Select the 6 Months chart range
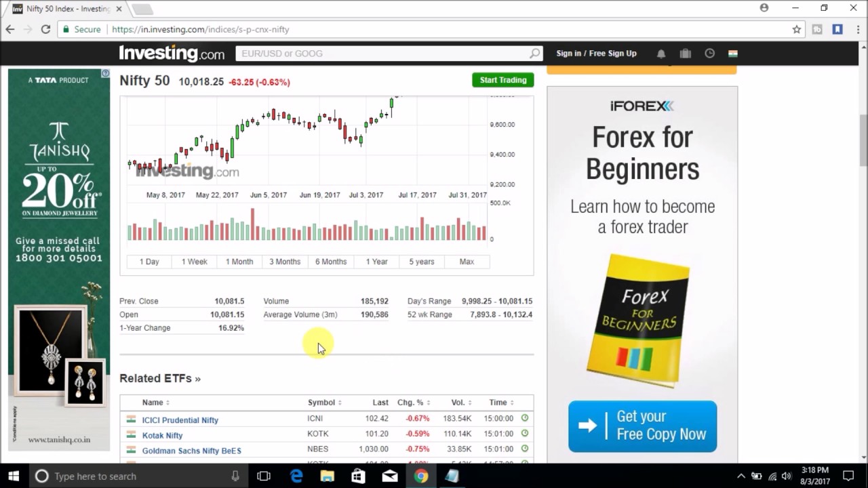 (331, 262)
